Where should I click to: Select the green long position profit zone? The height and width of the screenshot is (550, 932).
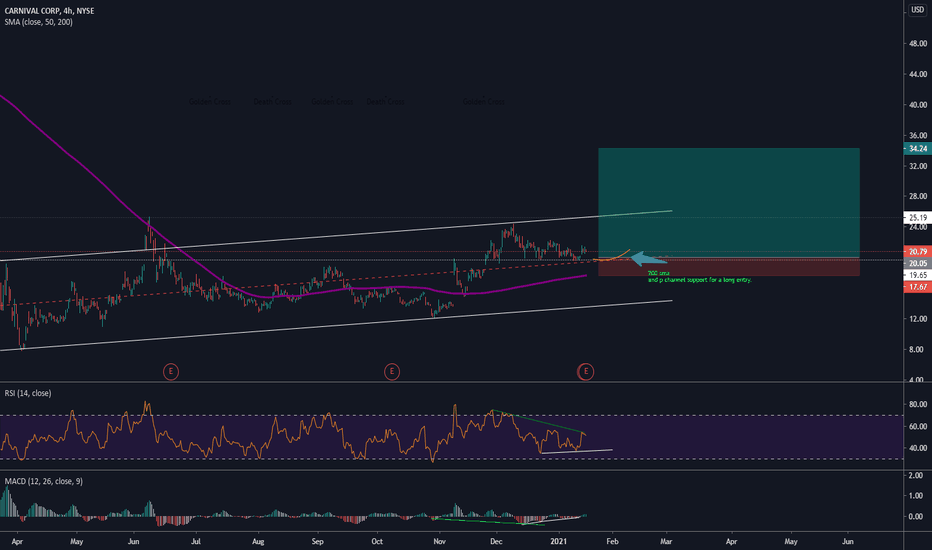729,202
